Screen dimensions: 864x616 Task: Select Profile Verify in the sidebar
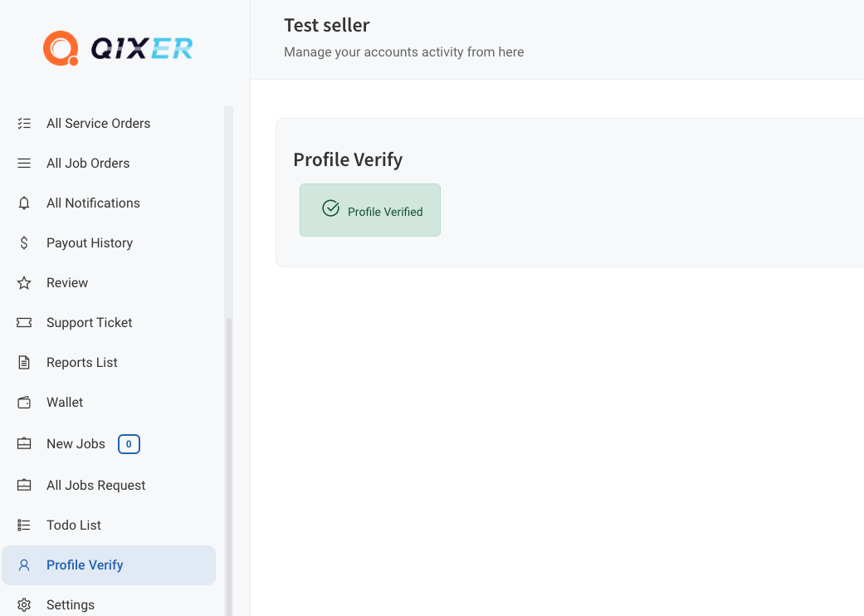(109, 565)
